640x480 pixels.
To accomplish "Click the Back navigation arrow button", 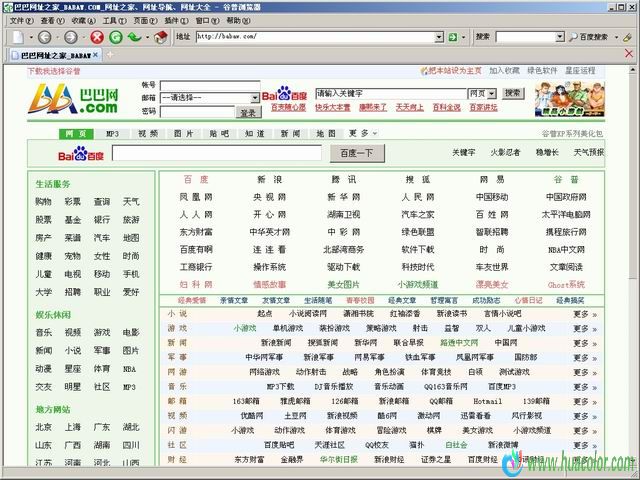I will [x=43, y=37].
